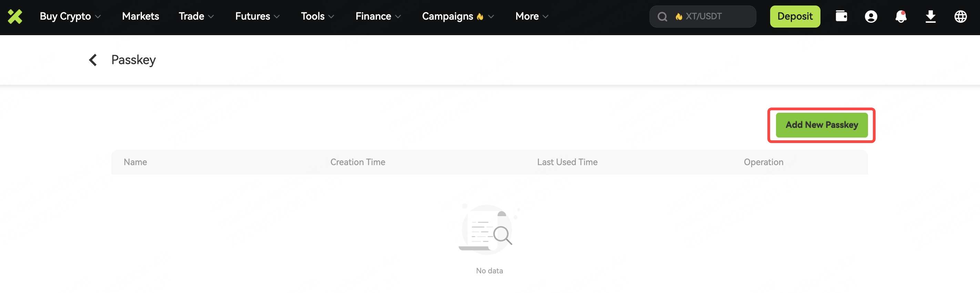Click the search magnifier icon
Image resolution: width=980 pixels, height=293 pixels.
[662, 17]
